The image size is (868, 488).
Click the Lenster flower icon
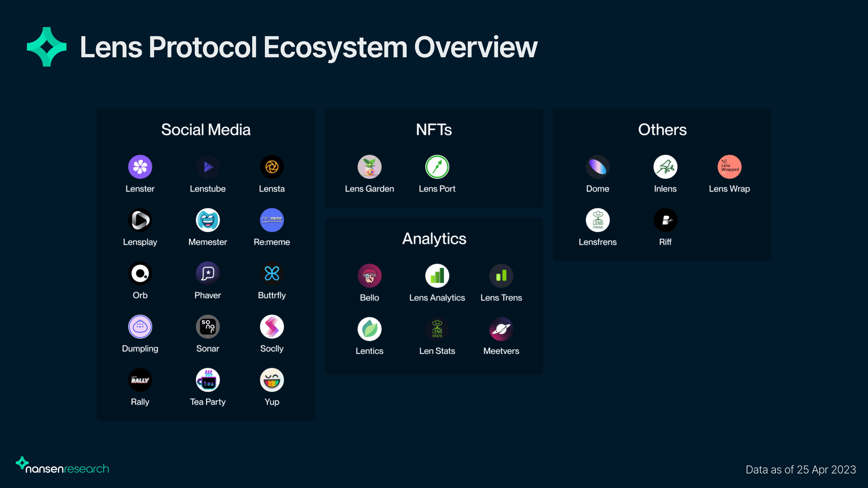pos(140,167)
